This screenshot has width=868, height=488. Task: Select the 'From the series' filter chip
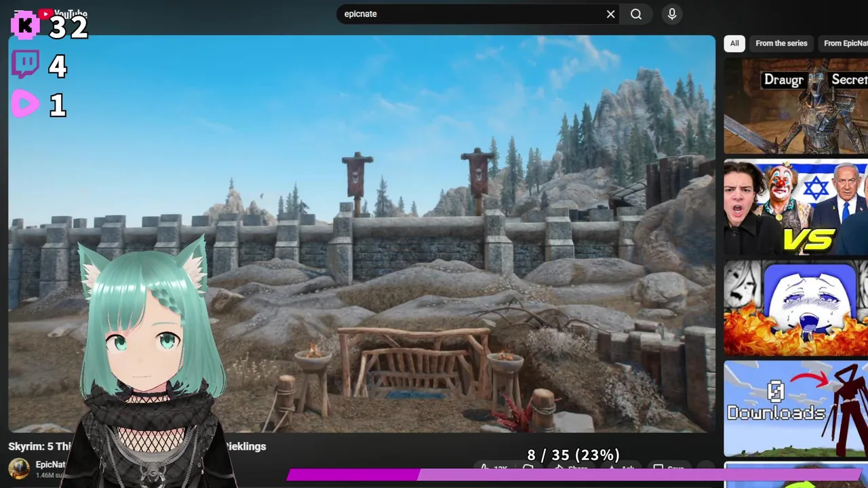point(781,43)
